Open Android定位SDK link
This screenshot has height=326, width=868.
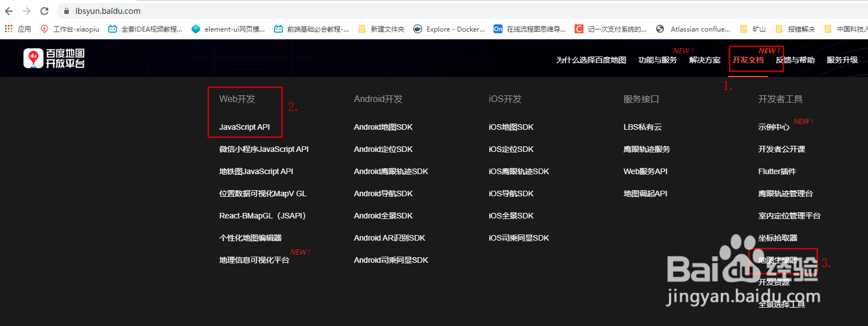(x=383, y=149)
